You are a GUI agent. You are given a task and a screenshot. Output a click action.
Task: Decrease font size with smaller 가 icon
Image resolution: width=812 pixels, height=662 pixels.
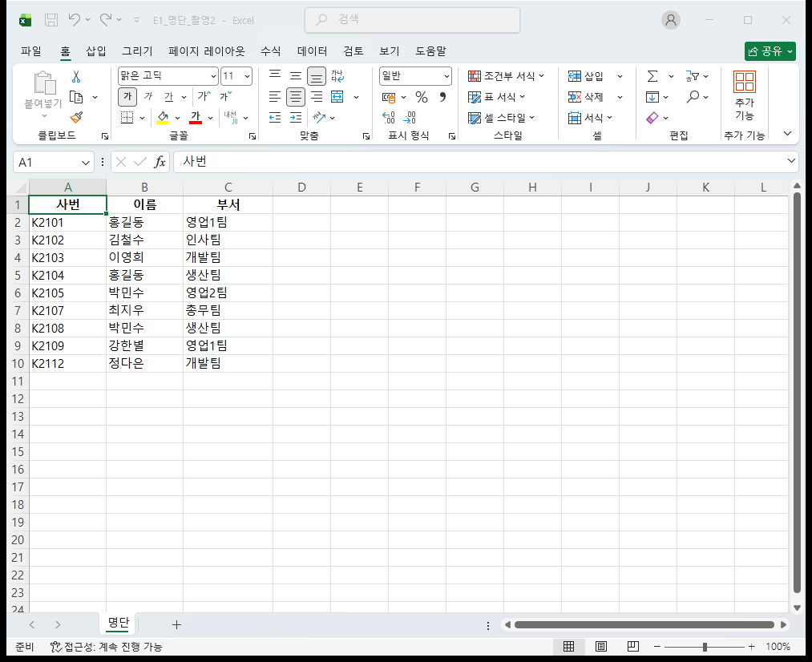(x=226, y=96)
